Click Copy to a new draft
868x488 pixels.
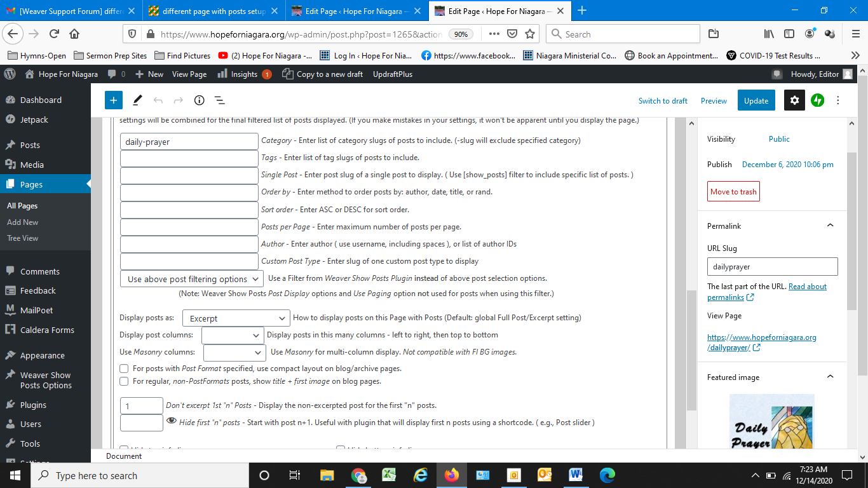pos(323,74)
